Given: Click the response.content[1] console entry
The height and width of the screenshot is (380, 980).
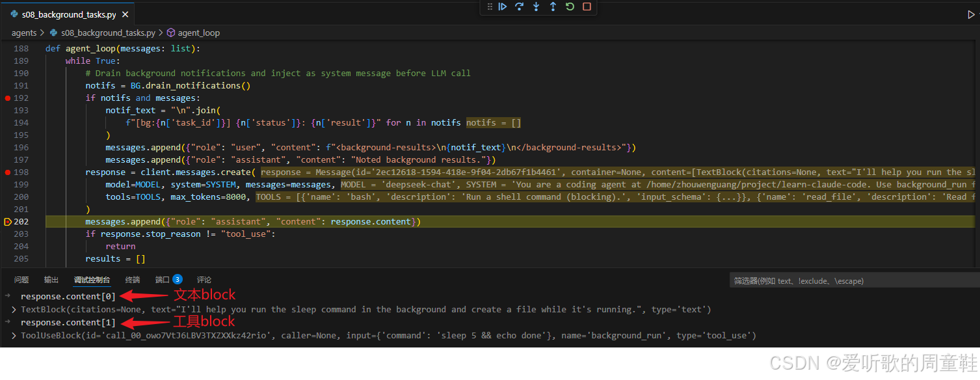Looking at the screenshot, I should pyautogui.click(x=68, y=323).
